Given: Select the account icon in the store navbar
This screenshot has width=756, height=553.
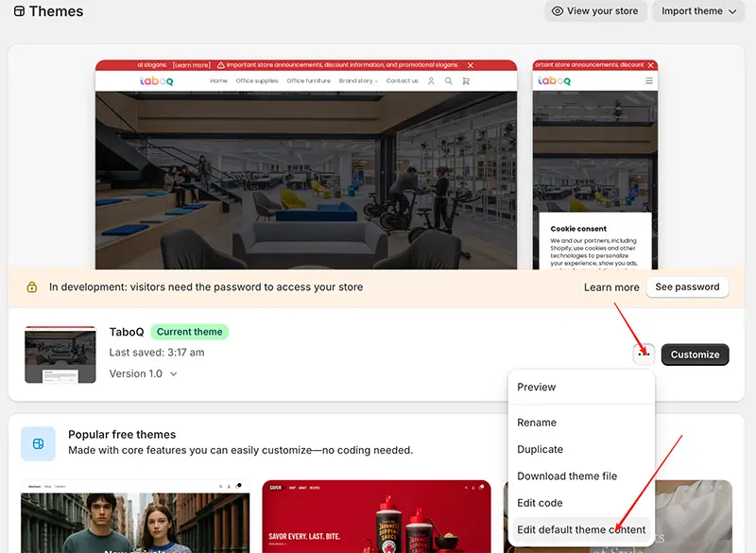Looking at the screenshot, I should point(432,80).
